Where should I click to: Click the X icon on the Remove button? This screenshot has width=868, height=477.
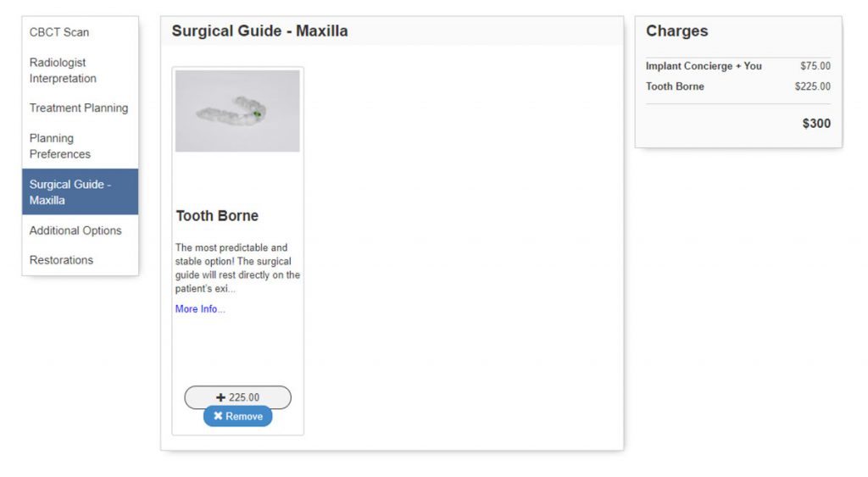point(218,416)
